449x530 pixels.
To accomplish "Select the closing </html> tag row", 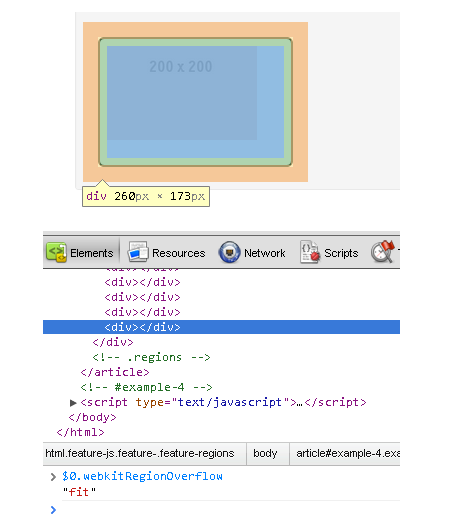I will [x=80, y=432].
